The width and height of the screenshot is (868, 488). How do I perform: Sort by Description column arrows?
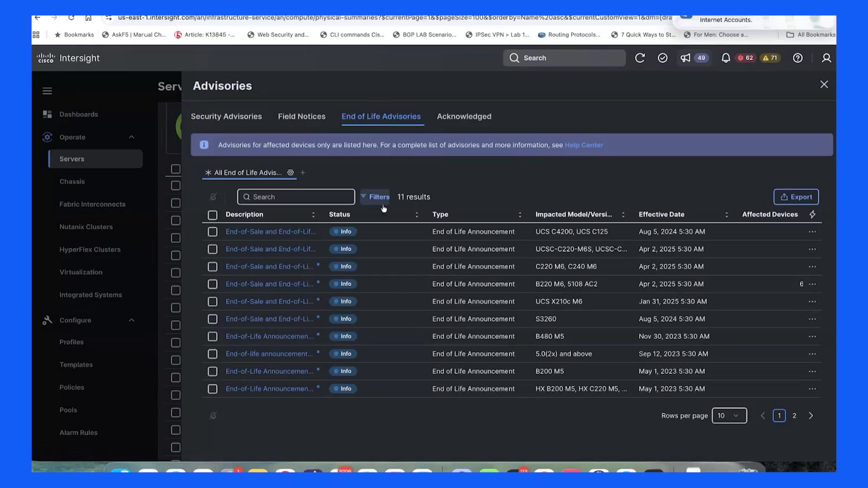click(x=313, y=215)
